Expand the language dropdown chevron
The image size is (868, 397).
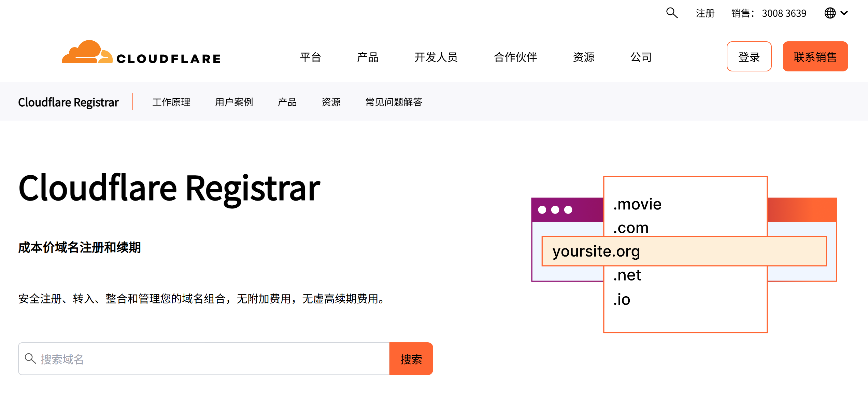[x=844, y=13]
